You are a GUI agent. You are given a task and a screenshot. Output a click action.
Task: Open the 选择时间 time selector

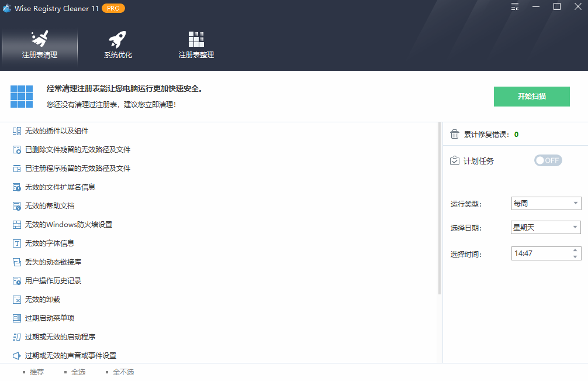(545, 253)
